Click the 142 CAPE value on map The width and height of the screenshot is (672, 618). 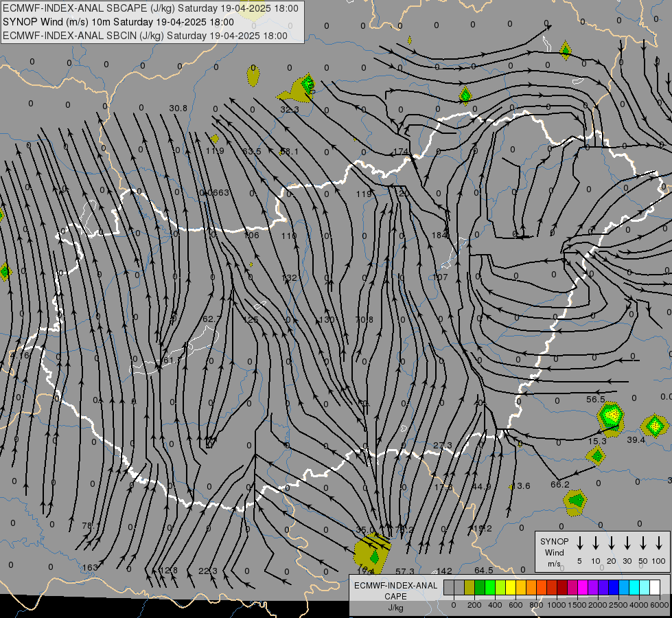click(x=444, y=571)
